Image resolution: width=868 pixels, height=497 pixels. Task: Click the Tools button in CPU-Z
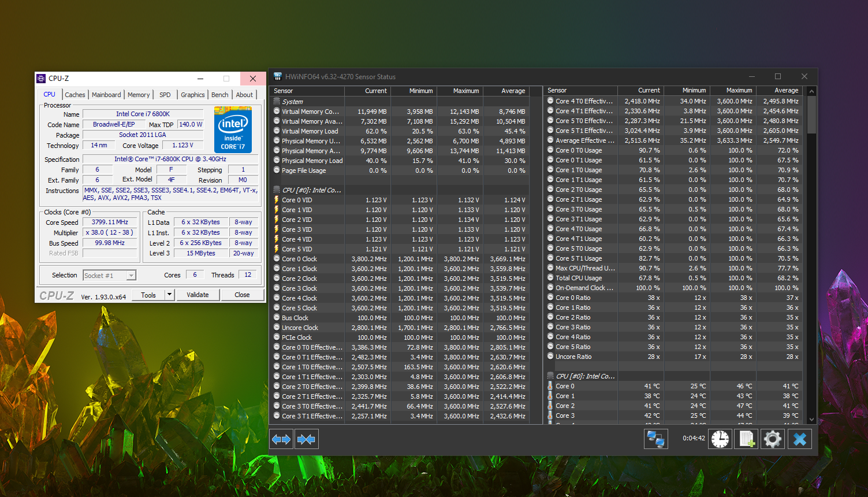(x=148, y=295)
